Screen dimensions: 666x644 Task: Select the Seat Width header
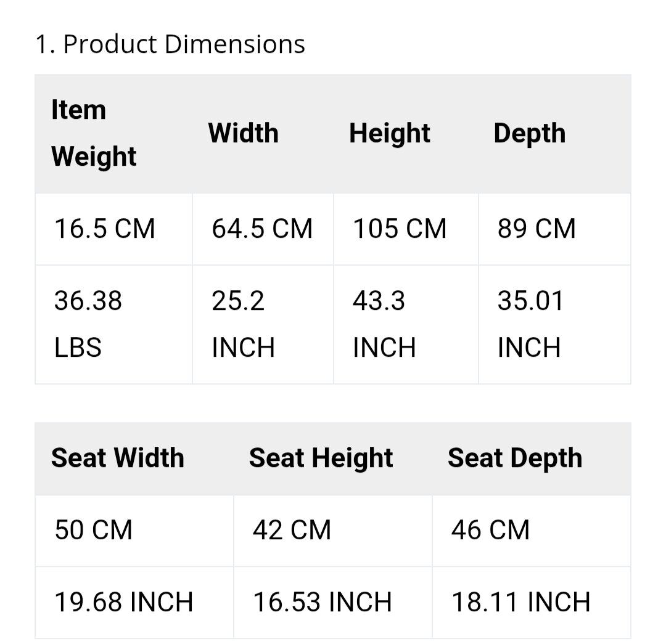tap(117, 458)
